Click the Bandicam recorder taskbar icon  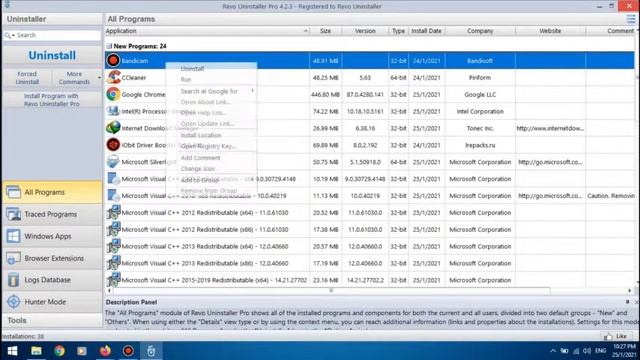(x=128, y=351)
